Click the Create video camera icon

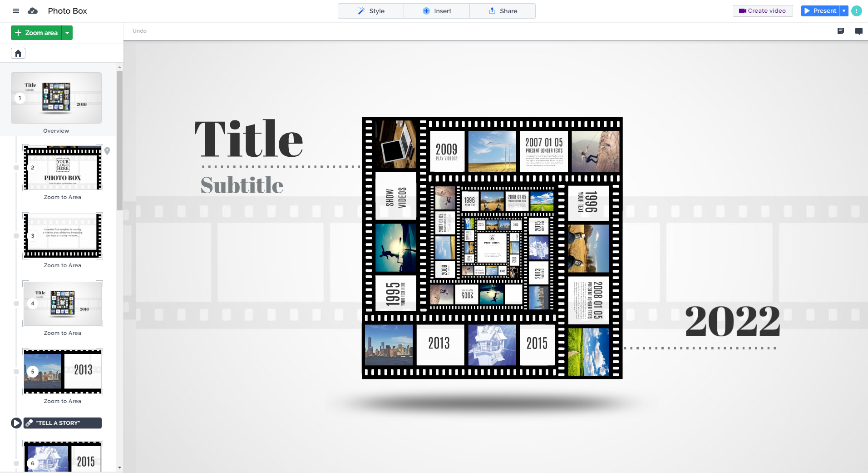click(742, 10)
